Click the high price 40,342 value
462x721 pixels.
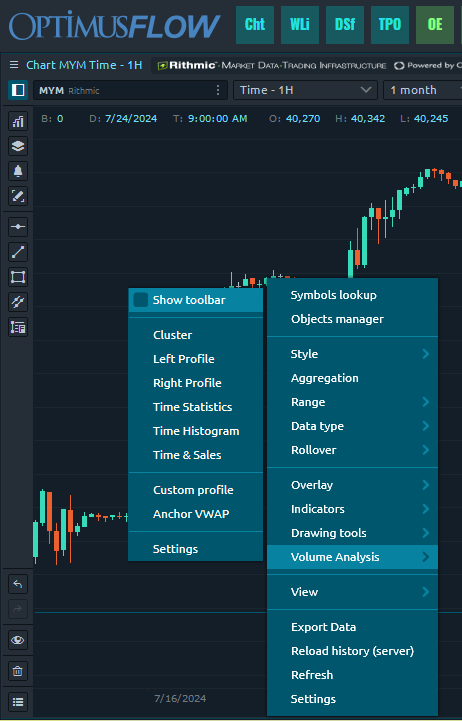point(368,119)
